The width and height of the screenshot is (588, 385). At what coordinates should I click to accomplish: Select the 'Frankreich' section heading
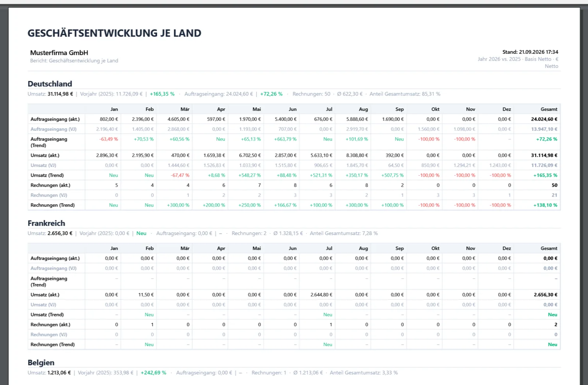pos(46,223)
